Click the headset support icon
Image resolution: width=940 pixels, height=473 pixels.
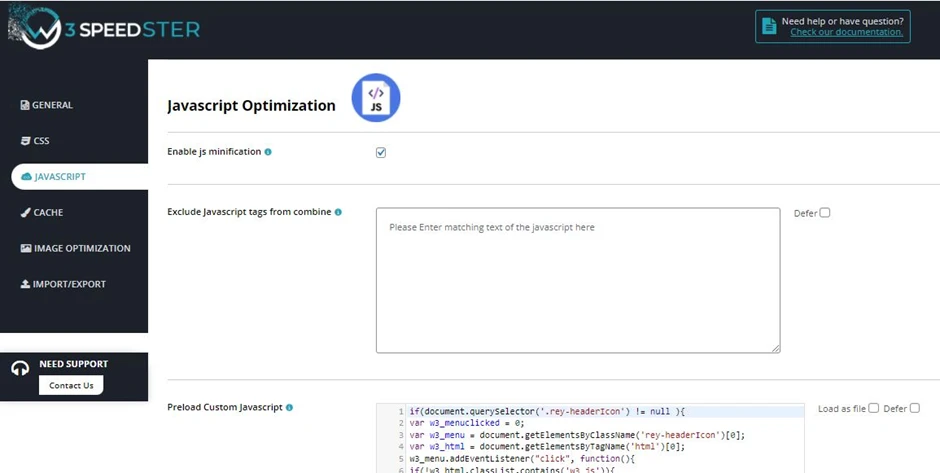click(20, 368)
